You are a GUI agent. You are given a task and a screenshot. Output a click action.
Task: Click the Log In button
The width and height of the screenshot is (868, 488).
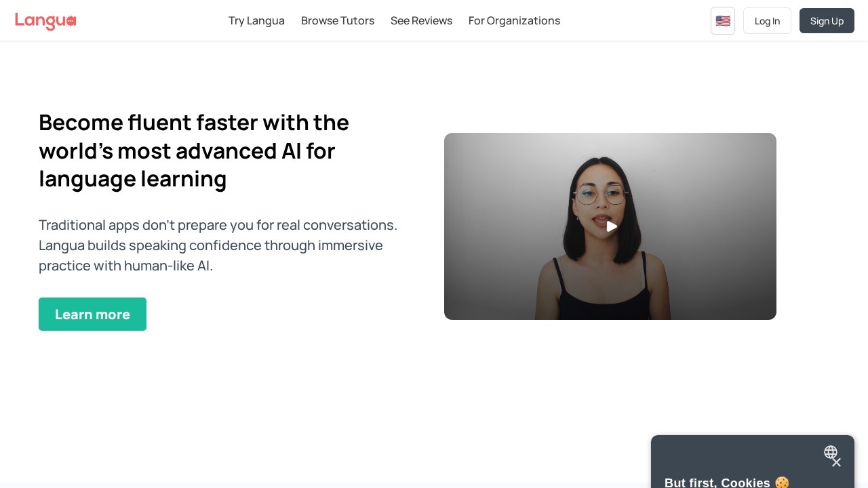tap(767, 21)
